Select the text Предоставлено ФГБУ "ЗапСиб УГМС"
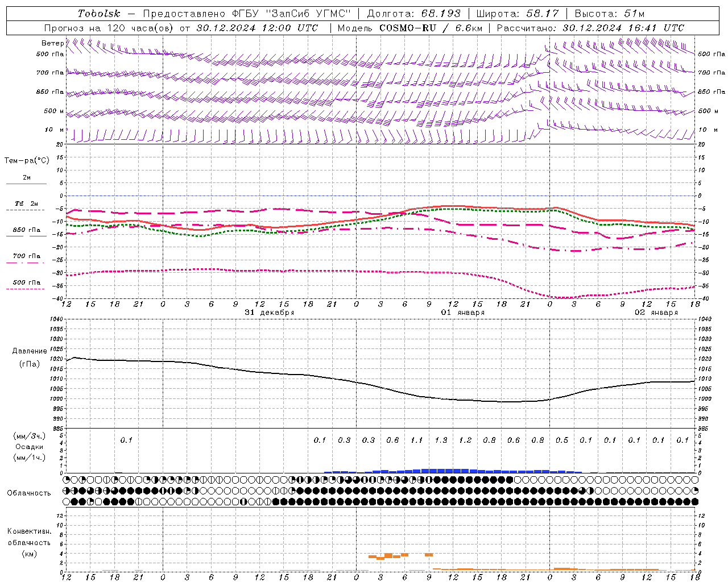The height and width of the screenshot is (582, 728). click(247, 14)
